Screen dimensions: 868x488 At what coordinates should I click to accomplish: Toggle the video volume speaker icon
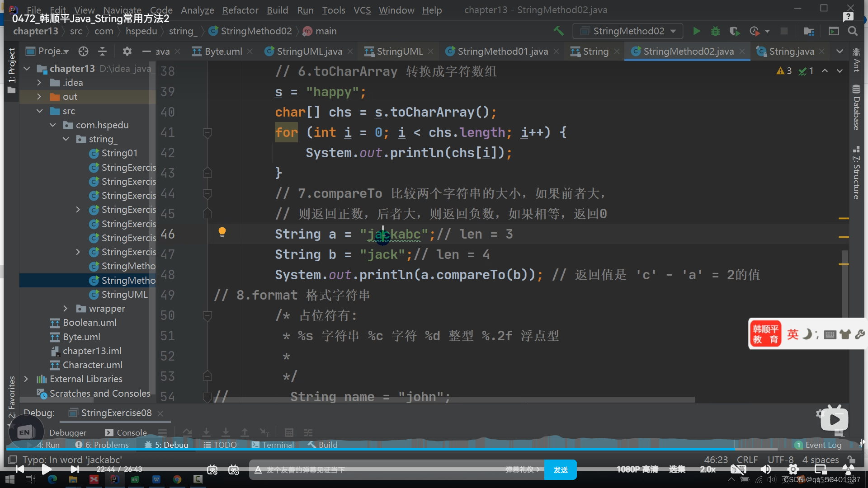(x=766, y=469)
